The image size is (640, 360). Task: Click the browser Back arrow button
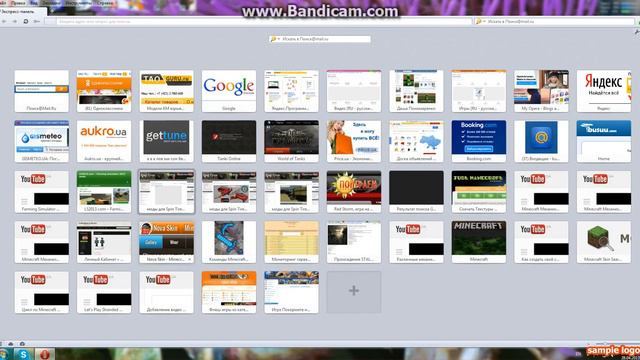pos(4,21)
